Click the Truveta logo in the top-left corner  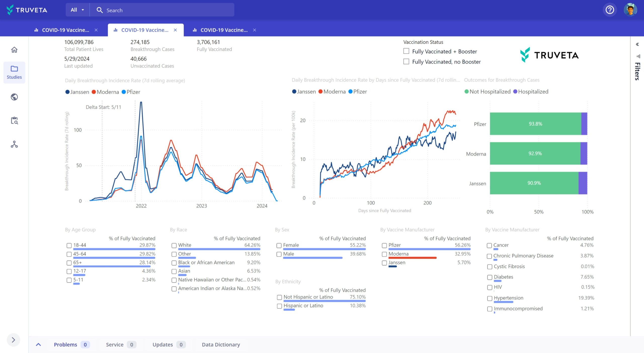pyautogui.click(x=27, y=10)
